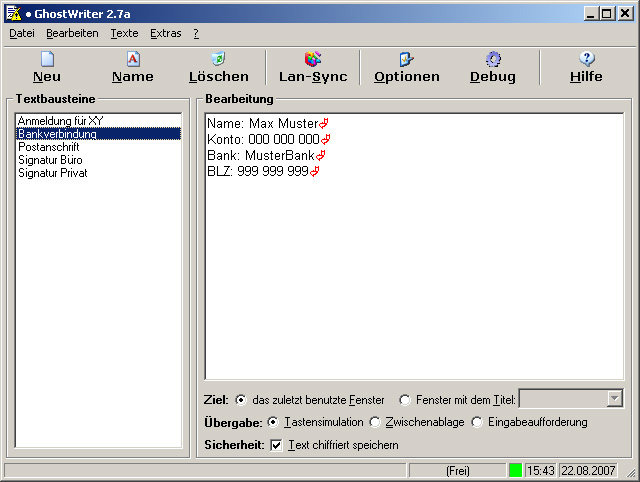640x482 pixels.
Task: Choose Tastensimulation transfer option
Action: point(273,422)
